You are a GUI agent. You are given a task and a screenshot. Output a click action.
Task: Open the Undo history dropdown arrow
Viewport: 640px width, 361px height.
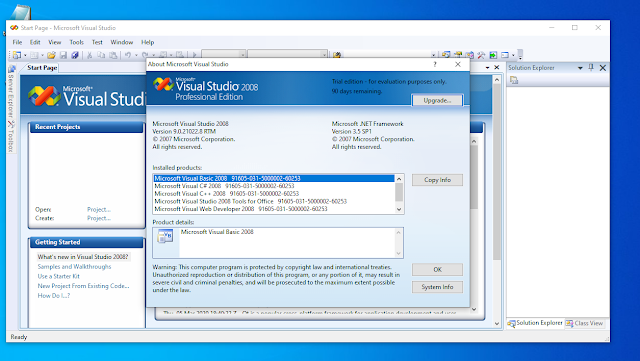coord(136,55)
